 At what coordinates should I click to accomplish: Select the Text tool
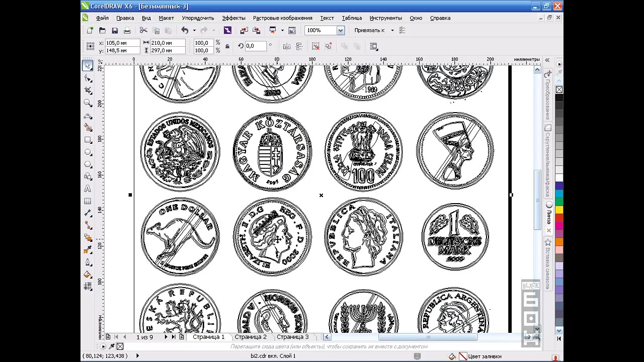tap(88, 189)
